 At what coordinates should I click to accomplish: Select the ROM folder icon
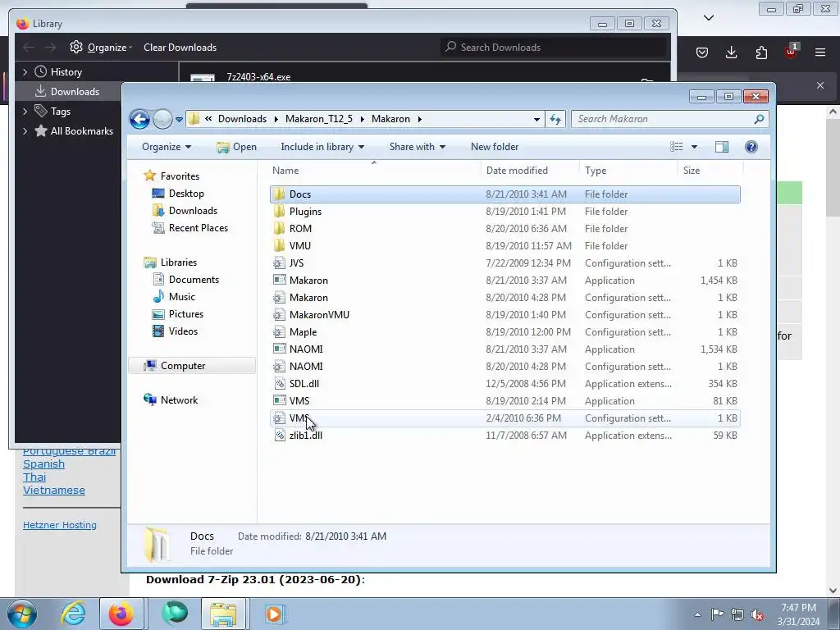point(279,228)
